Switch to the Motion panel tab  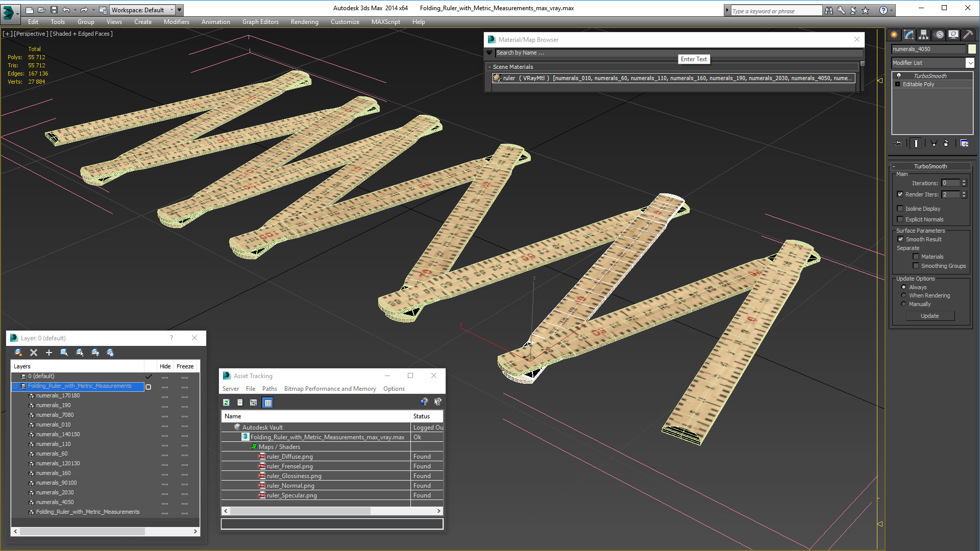(x=939, y=35)
